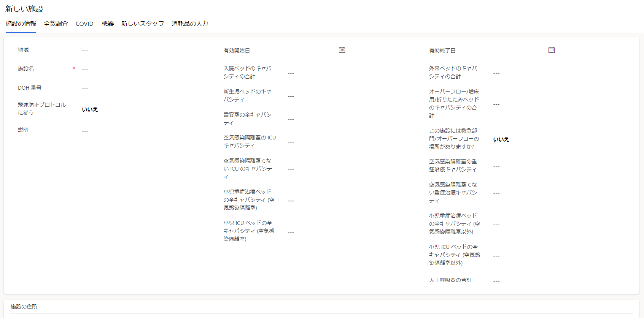The width and height of the screenshot is (644, 318).
Task: Select the 新しいスタッフ tab
Action: tap(143, 24)
